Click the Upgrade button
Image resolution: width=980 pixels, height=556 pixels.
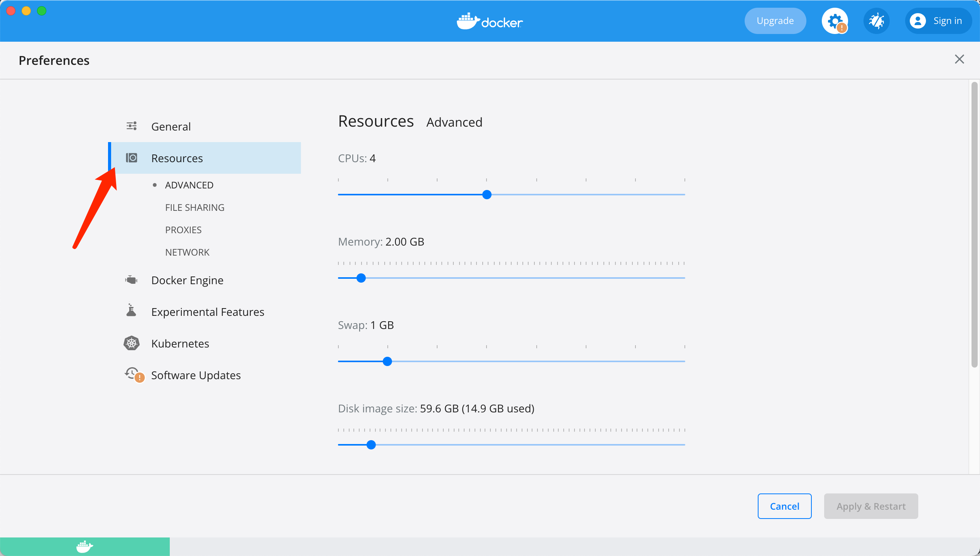pyautogui.click(x=775, y=21)
